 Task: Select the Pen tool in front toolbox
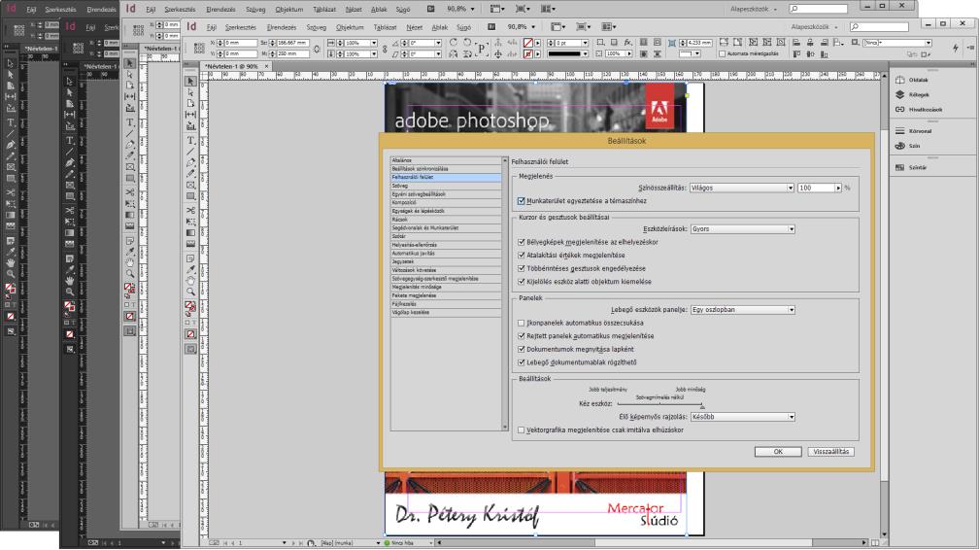[x=190, y=162]
